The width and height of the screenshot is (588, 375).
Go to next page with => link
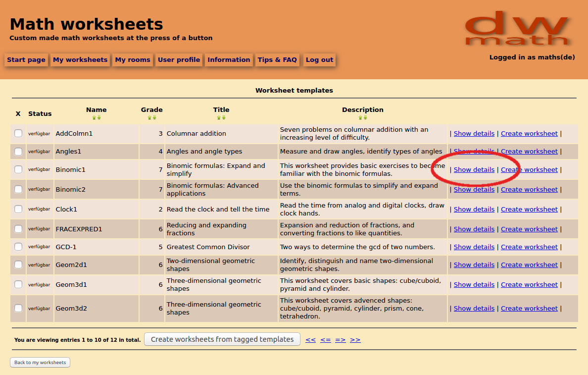(340, 339)
